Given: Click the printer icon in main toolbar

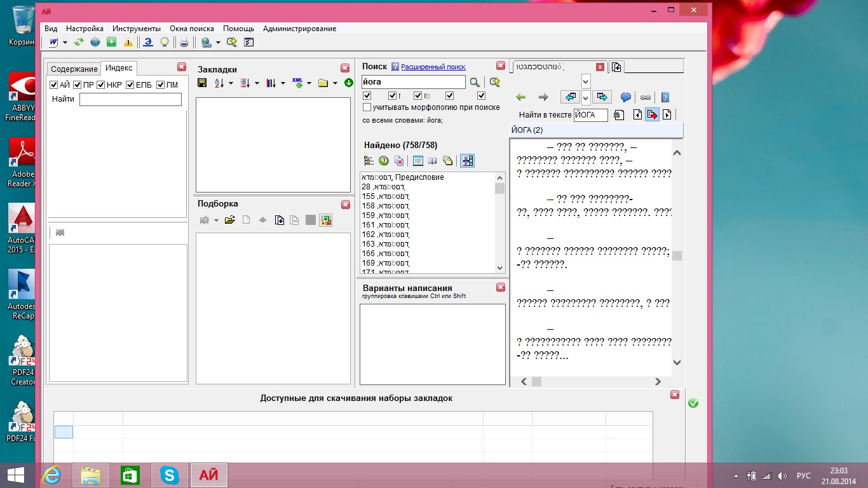Looking at the screenshot, I should 184,43.
